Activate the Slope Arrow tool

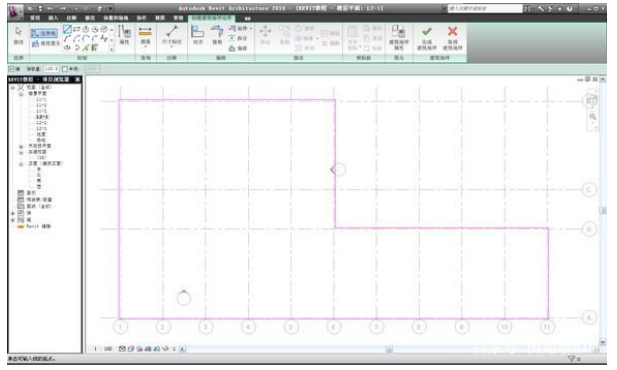tap(45, 44)
